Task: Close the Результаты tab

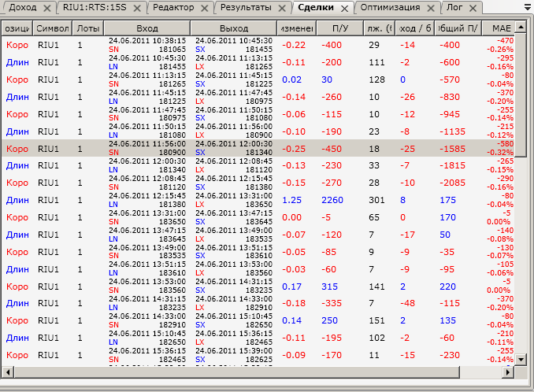Action: (283, 8)
